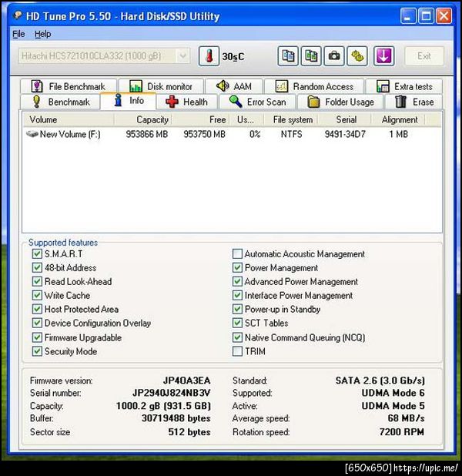Toggle the S.M.A.R.T checkbox
The height and width of the screenshot is (476, 462).
(x=37, y=253)
